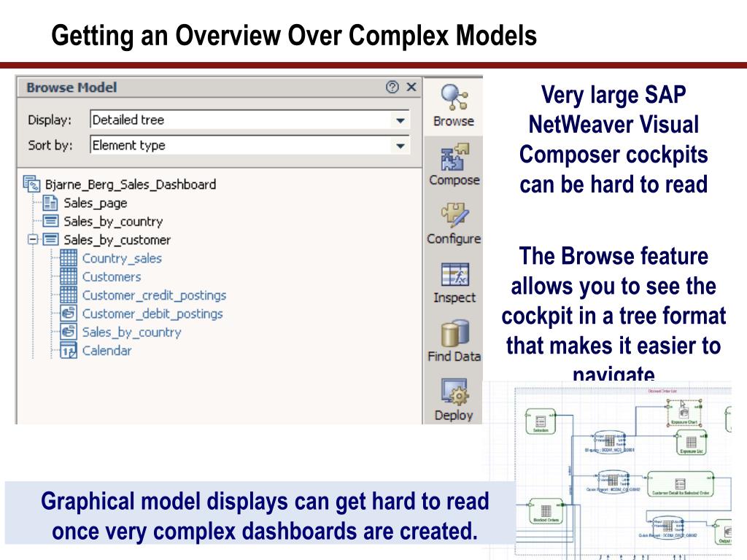
Task: Select Customer_debit_postings tree item
Action: click(x=152, y=314)
